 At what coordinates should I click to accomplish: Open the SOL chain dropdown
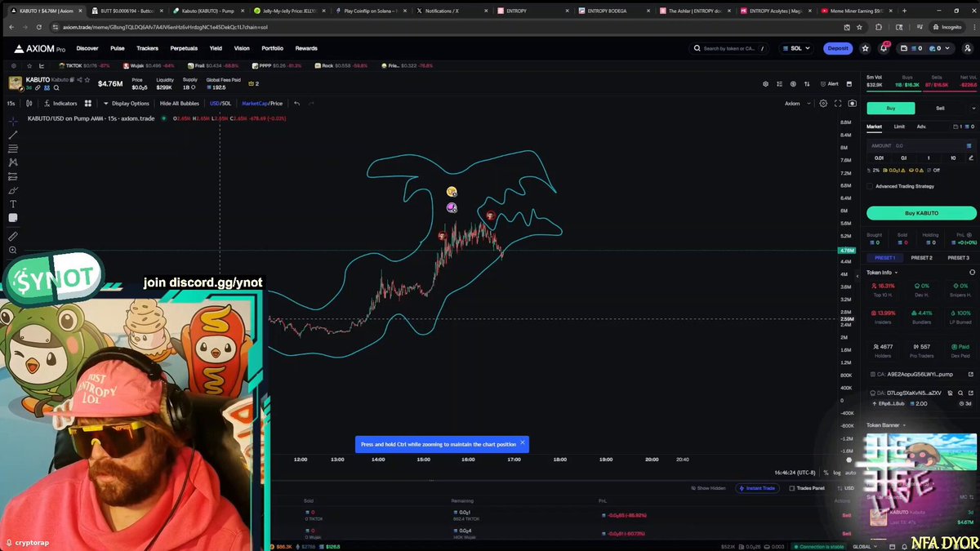click(795, 48)
